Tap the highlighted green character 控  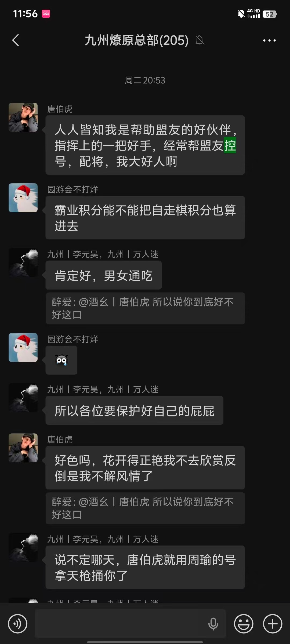230,145
